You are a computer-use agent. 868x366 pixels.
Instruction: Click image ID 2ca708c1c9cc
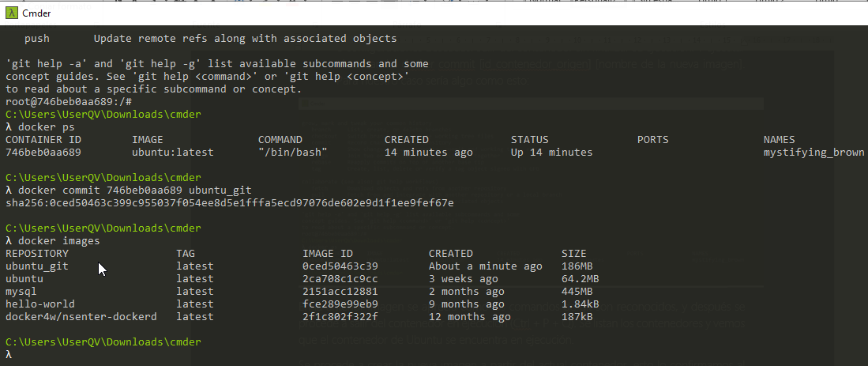click(x=340, y=279)
